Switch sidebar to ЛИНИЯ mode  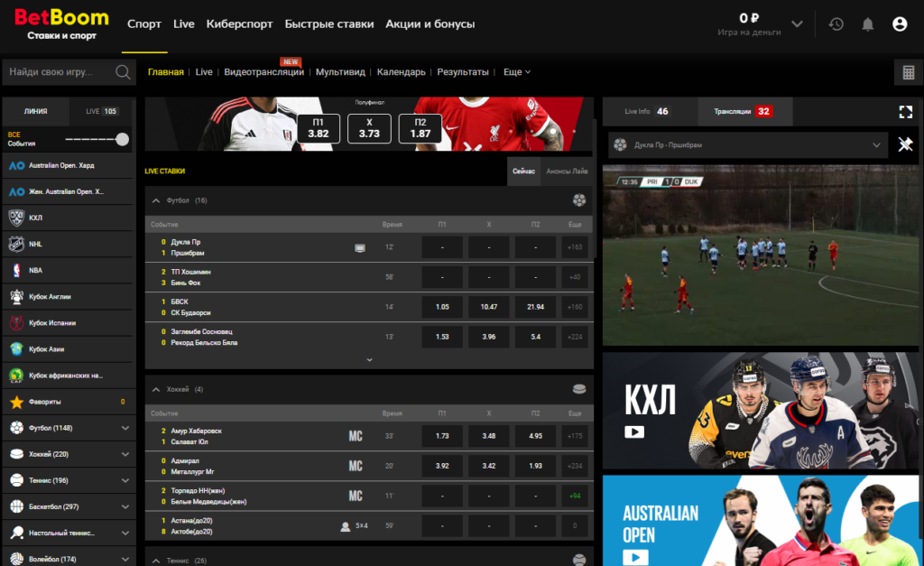click(x=36, y=111)
